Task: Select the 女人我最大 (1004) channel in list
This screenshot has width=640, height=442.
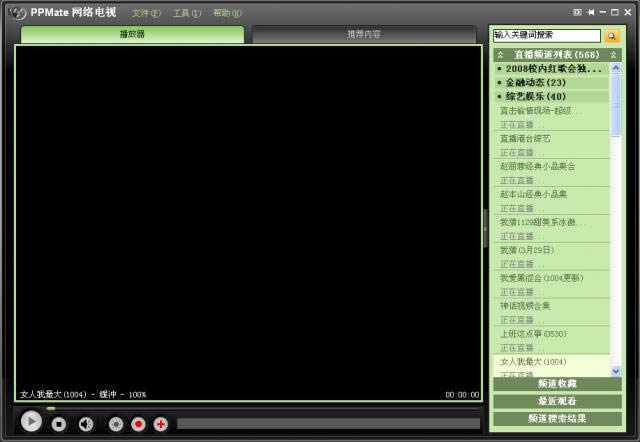Action: pyautogui.click(x=552, y=366)
